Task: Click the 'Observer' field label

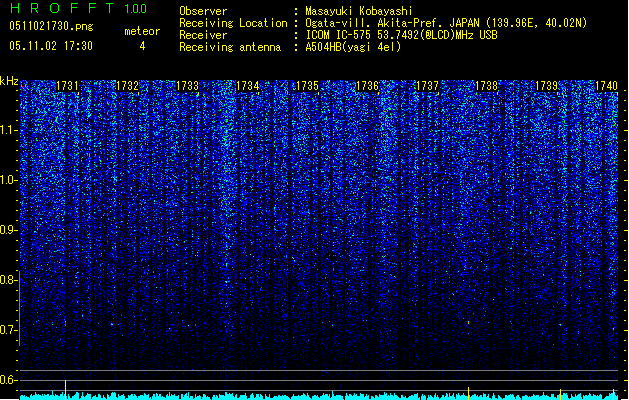Action: 203,11
